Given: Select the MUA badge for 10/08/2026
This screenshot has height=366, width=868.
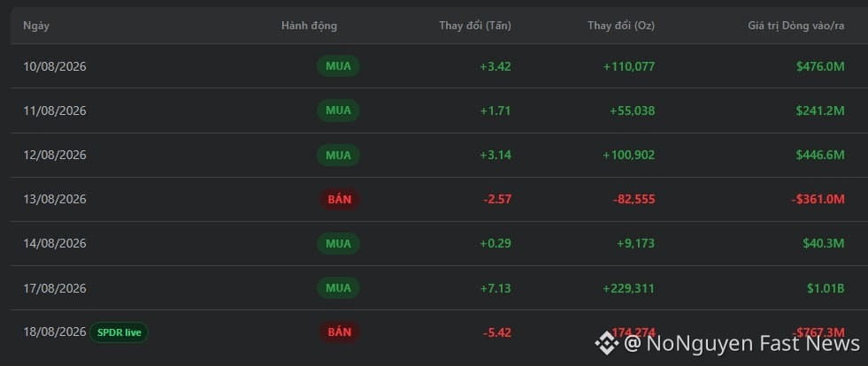Looking at the screenshot, I should 338,66.
